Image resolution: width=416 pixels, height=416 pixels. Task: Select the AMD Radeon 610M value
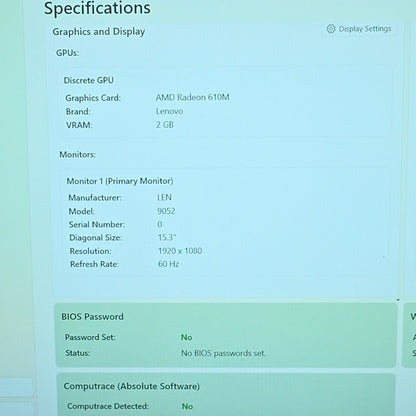pyautogui.click(x=192, y=97)
